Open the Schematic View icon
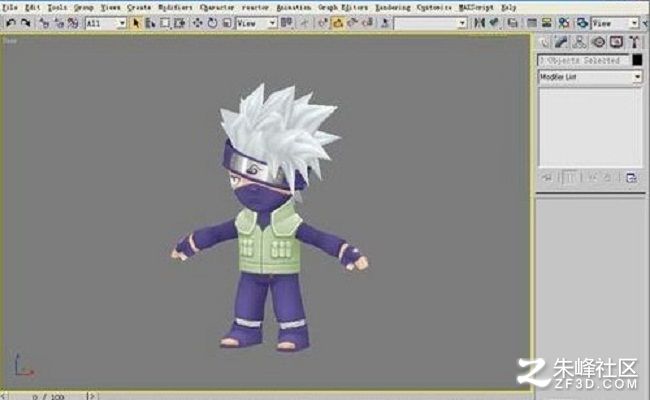Viewport: 650px width, 400px height. pyautogui.click(x=547, y=23)
